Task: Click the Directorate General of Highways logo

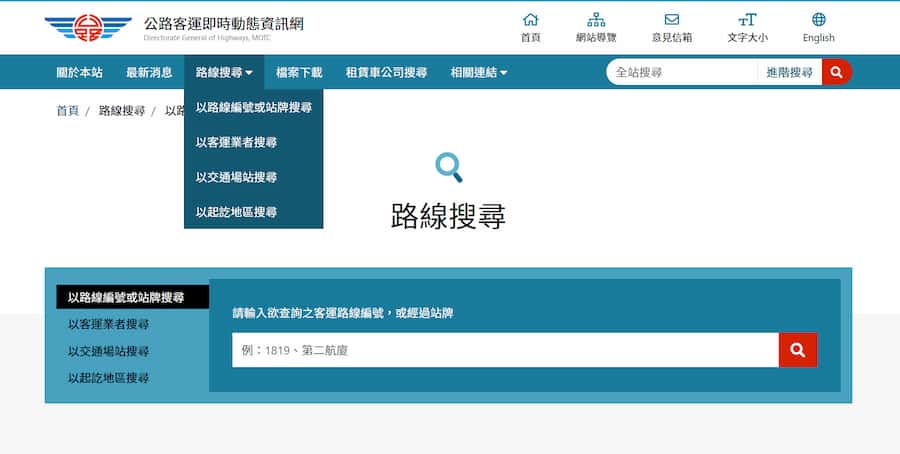Action: (88, 28)
